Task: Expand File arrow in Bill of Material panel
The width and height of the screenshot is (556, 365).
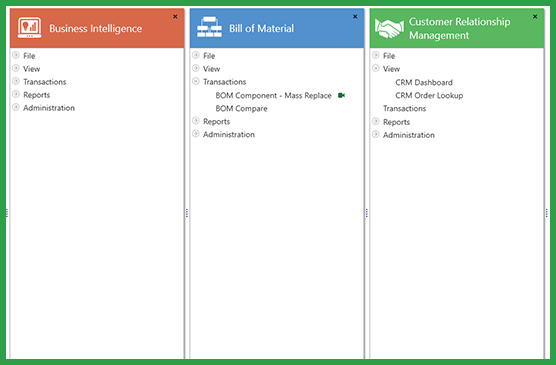Action: click(x=196, y=55)
